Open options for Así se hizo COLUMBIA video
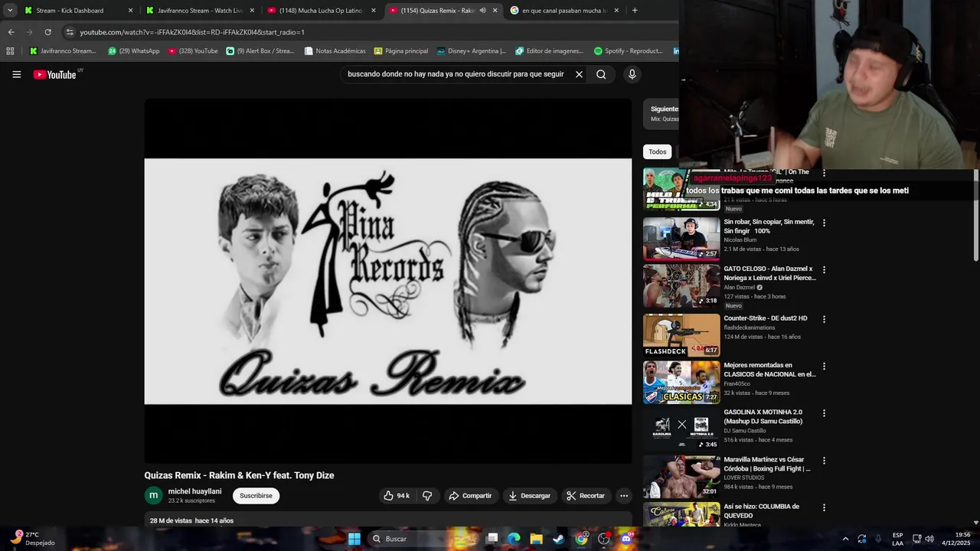Screen dimensions: 980x551 (x=824, y=507)
